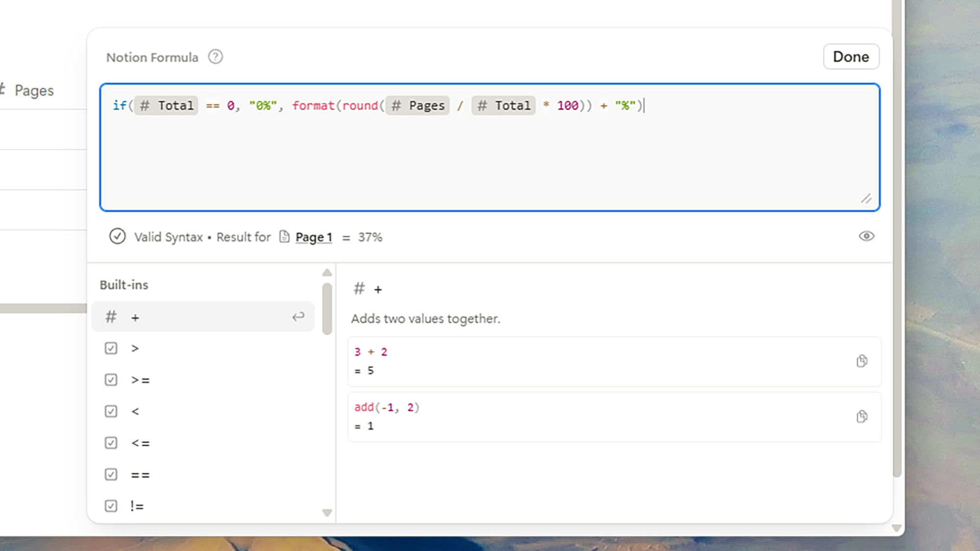The height and width of the screenshot is (551, 980).
Task: Toggle the eye preview visibility icon
Action: point(866,237)
